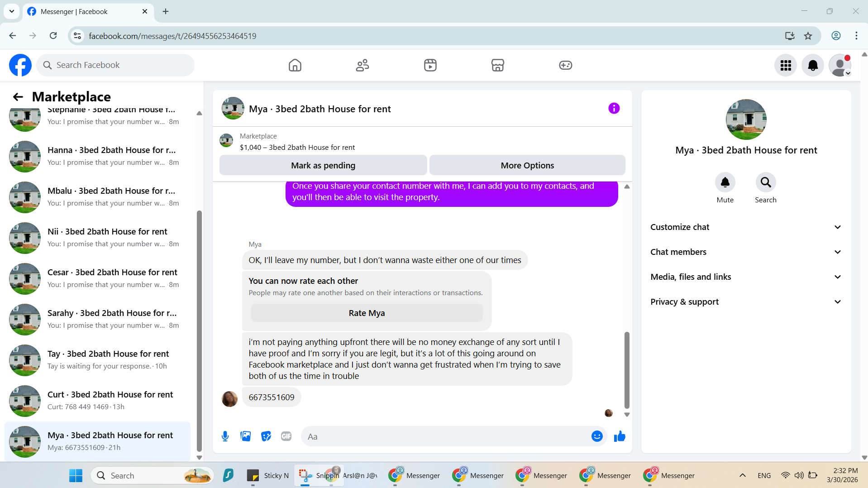Open the emoji picker smiley

click(597, 436)
